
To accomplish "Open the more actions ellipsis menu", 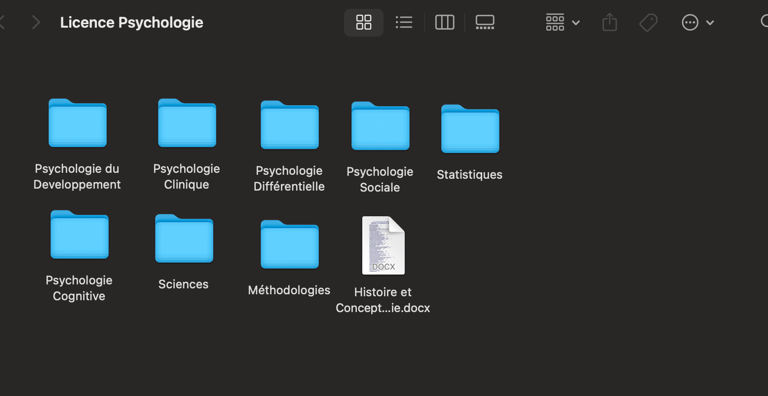I will pos(698,23).
